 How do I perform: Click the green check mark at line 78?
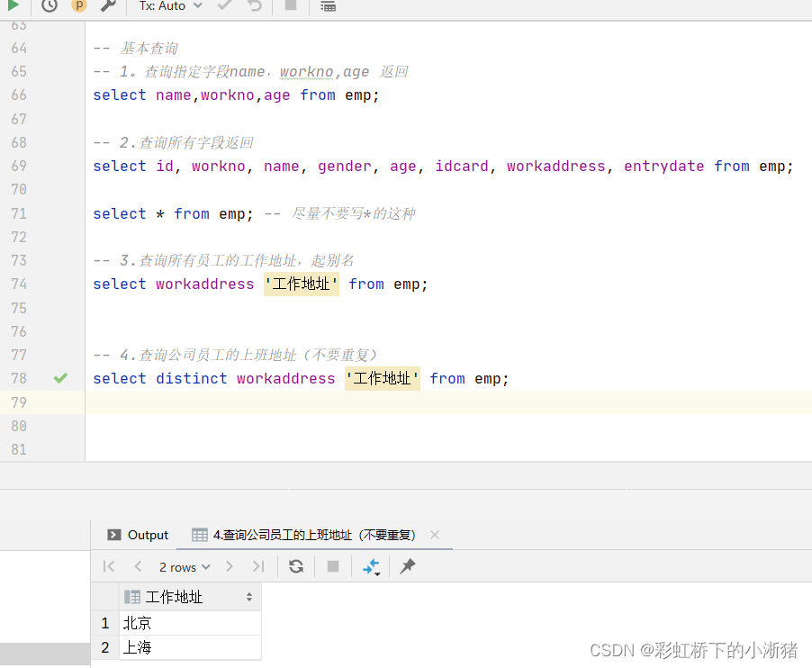pyautogui.click(x=60, y=378)
